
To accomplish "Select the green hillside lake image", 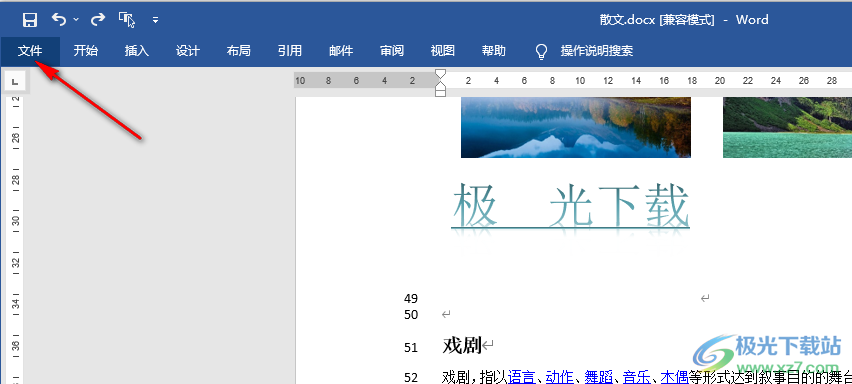I will click(787, 128).
